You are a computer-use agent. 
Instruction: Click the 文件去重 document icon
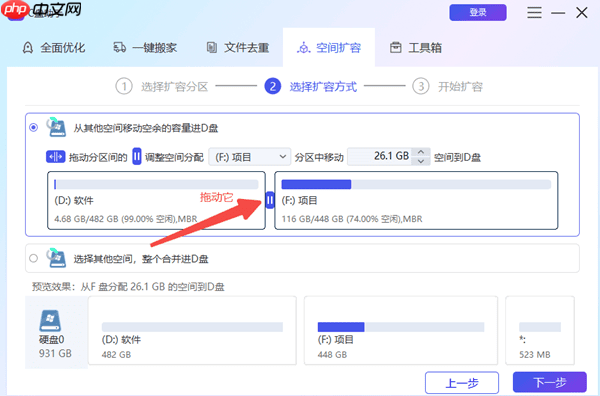click(x=212, y=48)
